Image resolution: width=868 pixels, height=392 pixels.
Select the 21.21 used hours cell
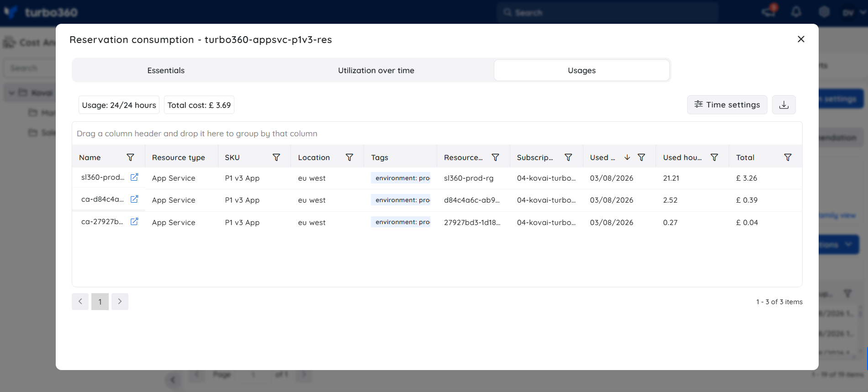tap(671, 178)
